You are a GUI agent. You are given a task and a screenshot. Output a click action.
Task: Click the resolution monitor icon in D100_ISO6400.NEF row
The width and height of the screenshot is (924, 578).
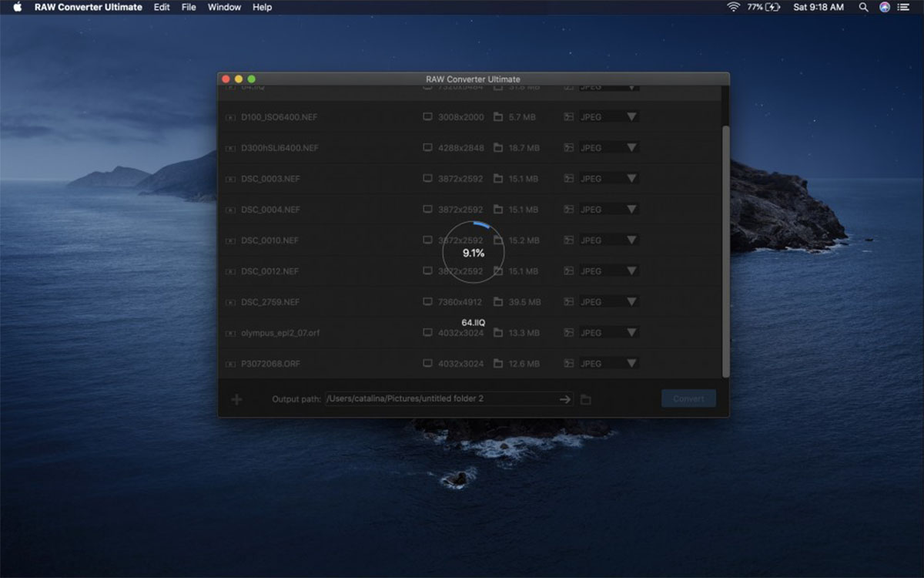tap(427, 116)
